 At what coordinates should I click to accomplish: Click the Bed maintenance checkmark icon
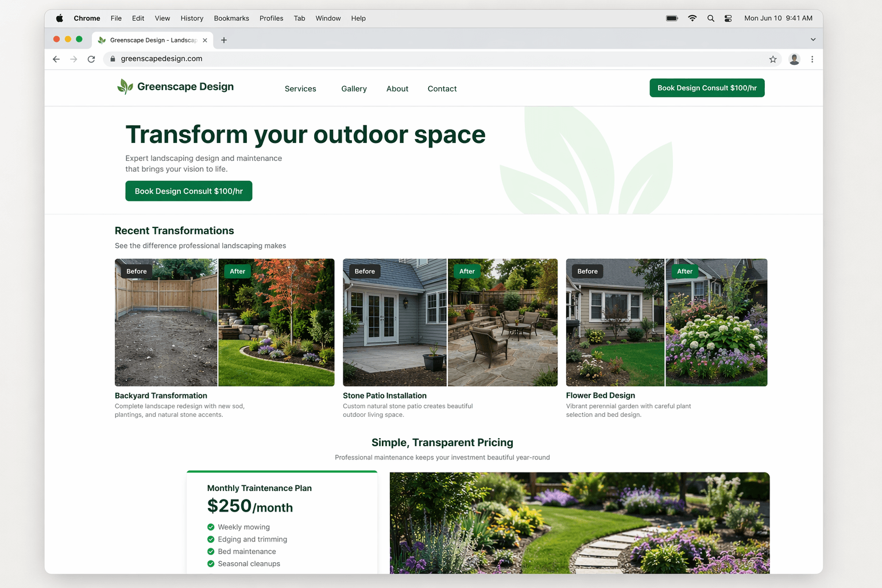point(211,551)
